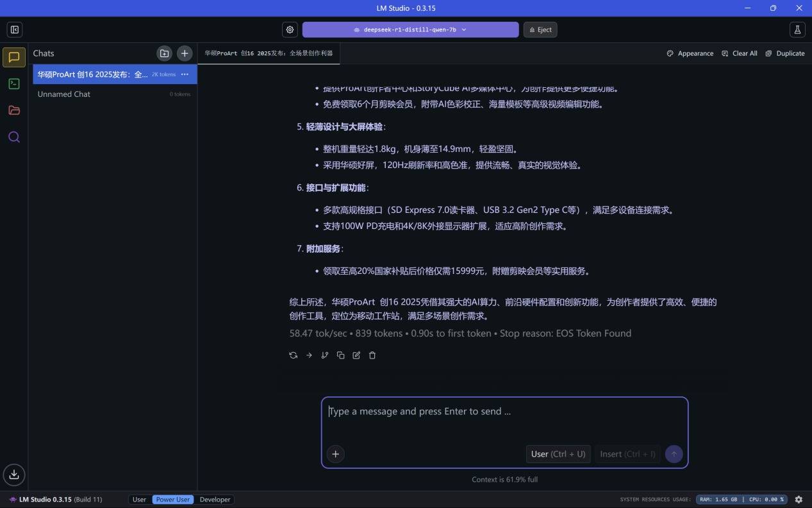Click the Insert (Ctrl + I) button
812x508 pixels.
click(627, 454)
